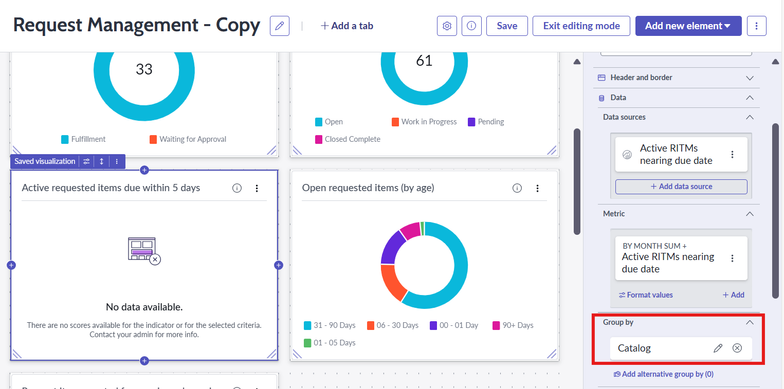The width and height of the screenshot is (784, 389).
Task: Click the BY MONTH SUM metric card
Action: [x=681, y=258]
